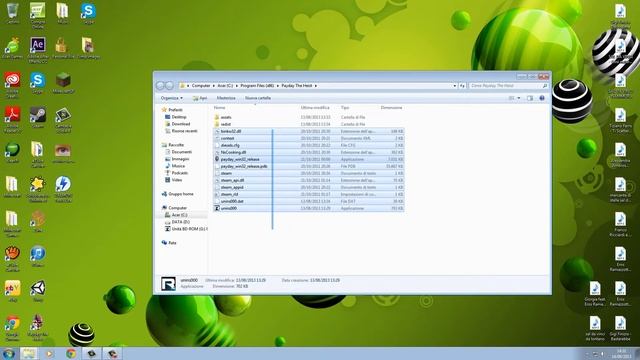This screenshot has width=640, height=360.
Task: Open Gigi Finizio Bastarebbe MP3 file
Action: point(620,328)
